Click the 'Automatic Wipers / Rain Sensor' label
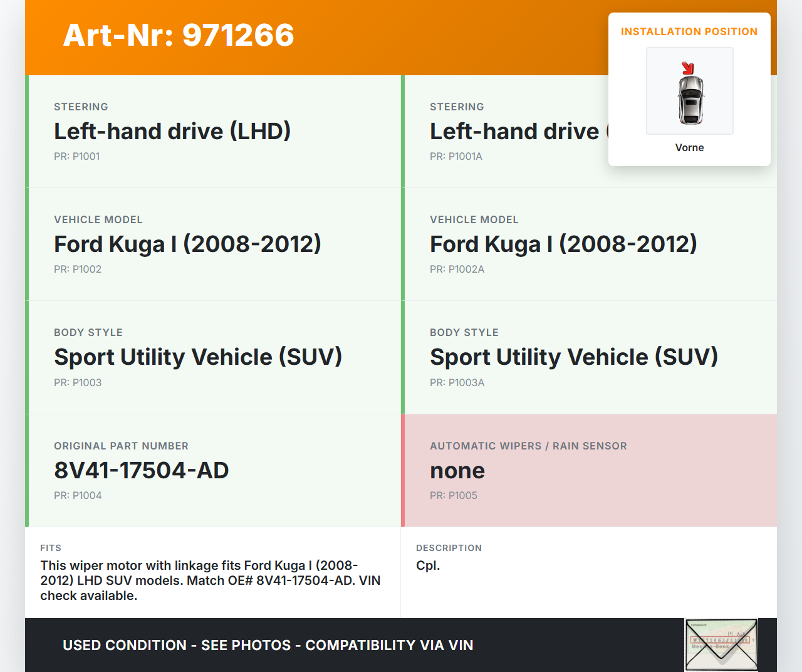 pyautogui.click(x=528, y=446)
